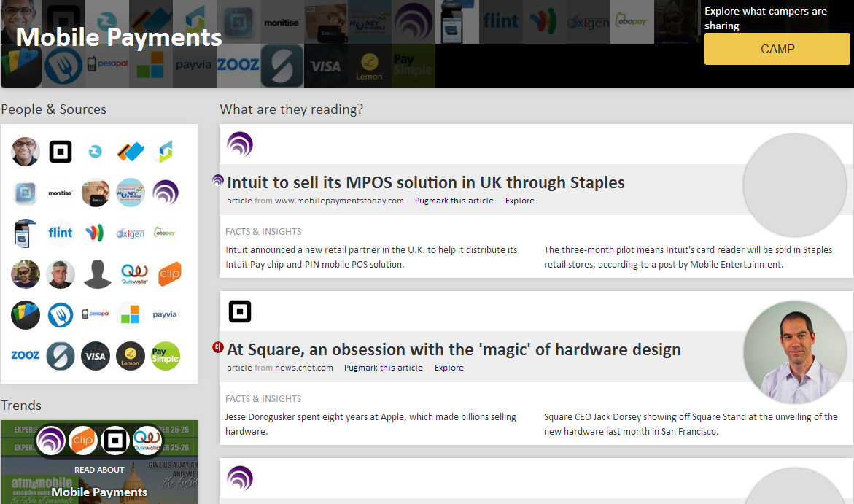Click the Mobile Payments header title

click(x=119, y=37)
